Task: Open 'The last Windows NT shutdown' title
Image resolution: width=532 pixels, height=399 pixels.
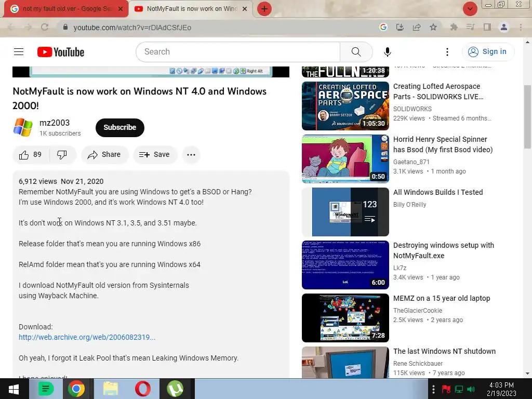Action: tap(445, 351)
